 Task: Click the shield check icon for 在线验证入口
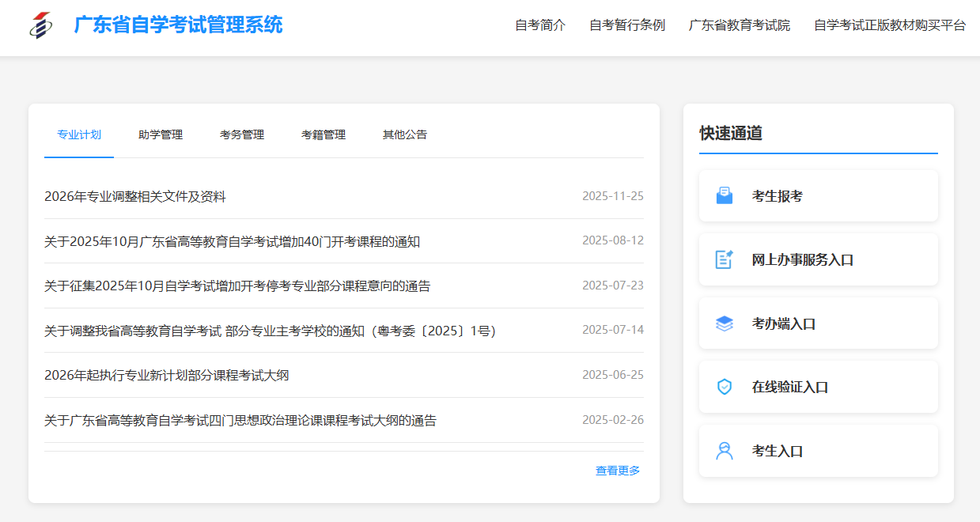point(724,387)
